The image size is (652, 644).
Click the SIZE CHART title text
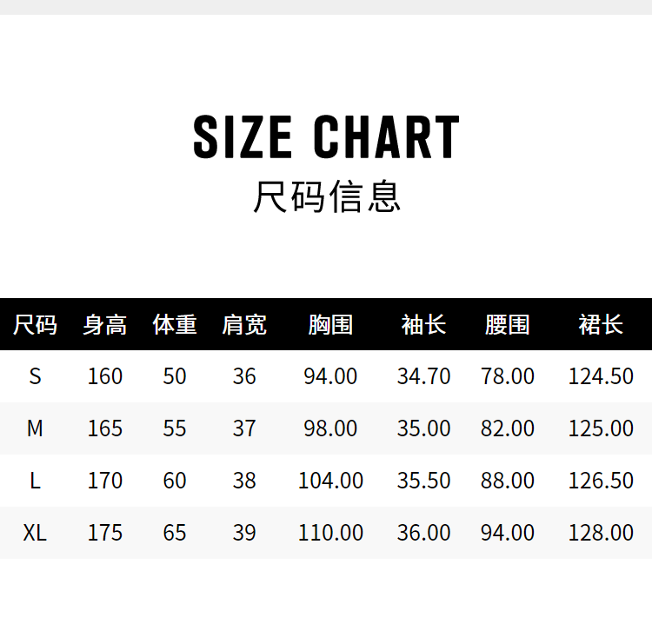point(326,137)
